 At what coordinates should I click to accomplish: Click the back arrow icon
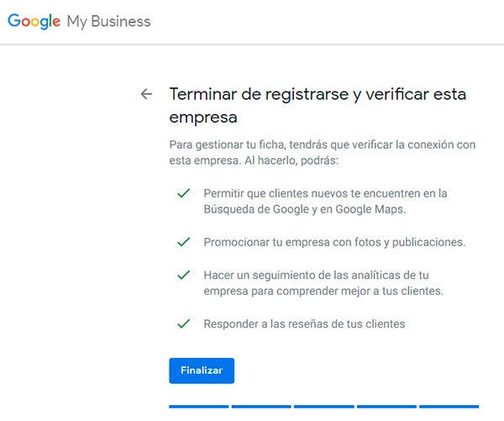pyautogui.click(x=146, y=94)
